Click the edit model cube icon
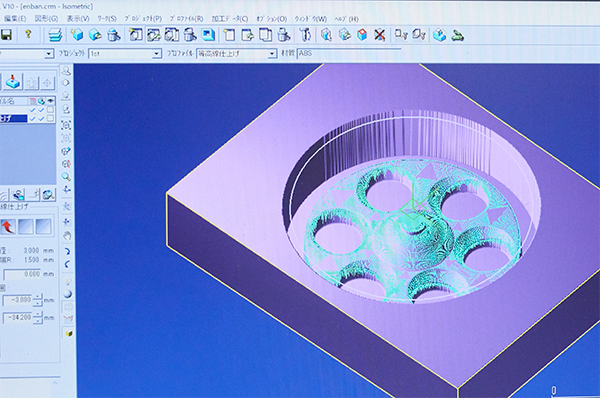This screenshot has width=600, height=398. (95, 35)
